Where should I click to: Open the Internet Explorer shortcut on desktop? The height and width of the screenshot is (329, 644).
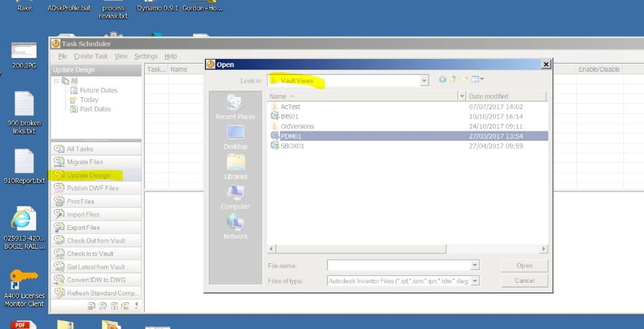[24, 229]
